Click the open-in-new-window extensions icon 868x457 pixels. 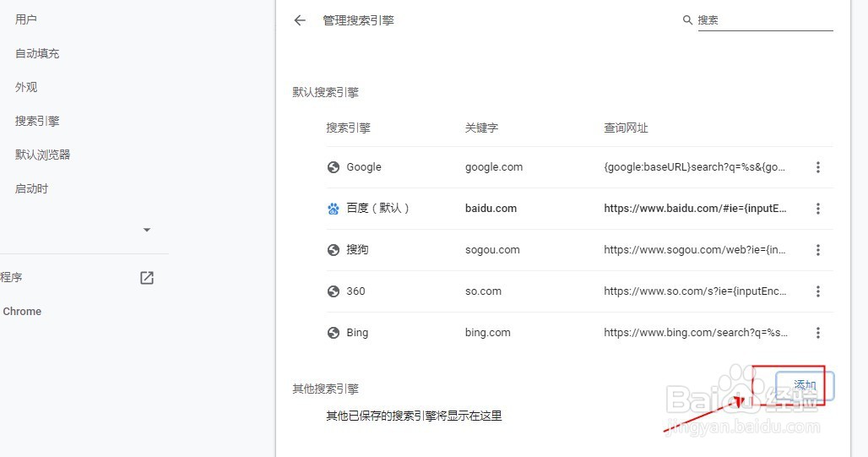coord(147,278)
